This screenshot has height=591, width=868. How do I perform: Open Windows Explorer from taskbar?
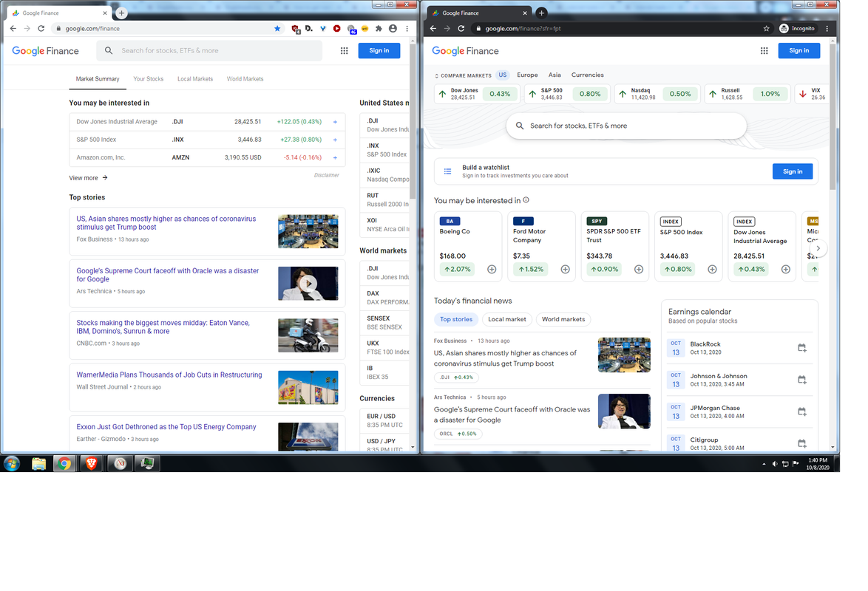tap(38, 463)
